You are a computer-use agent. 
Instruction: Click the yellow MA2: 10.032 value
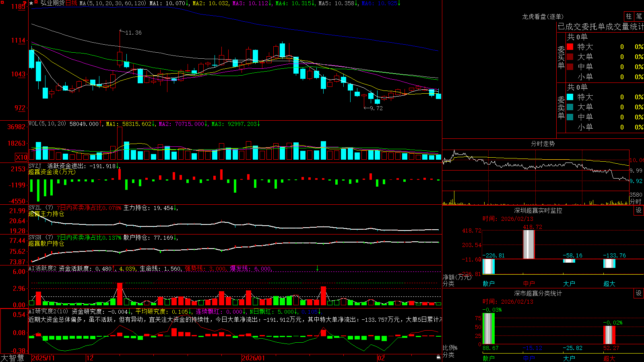click(x=211, y=3)
